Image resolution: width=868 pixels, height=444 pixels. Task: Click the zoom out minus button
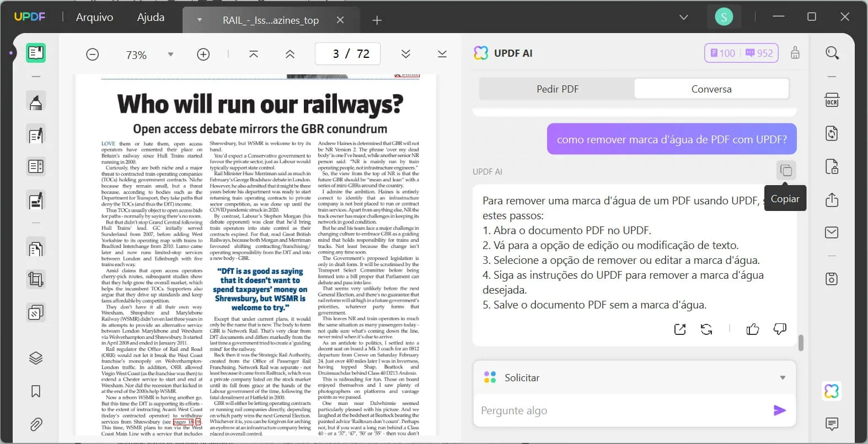coord(93,55)
